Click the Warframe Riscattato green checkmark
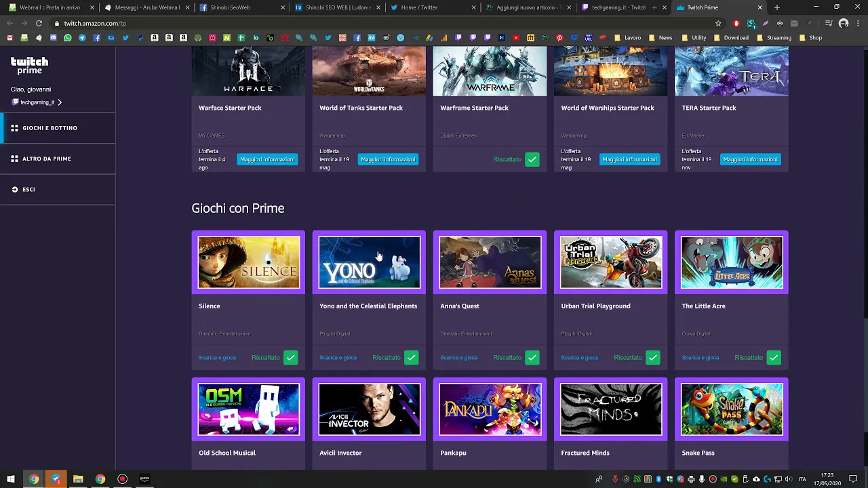This screenshot has width=868, height=488. pos(532,159)
